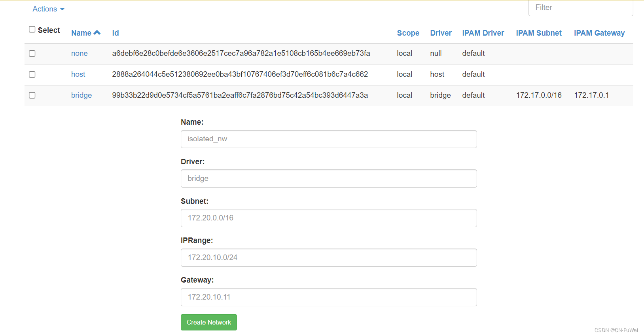The image size is (644, 336).
Task: Click the 172.17.0.1 gateway cell
Action: pos(591,95)
